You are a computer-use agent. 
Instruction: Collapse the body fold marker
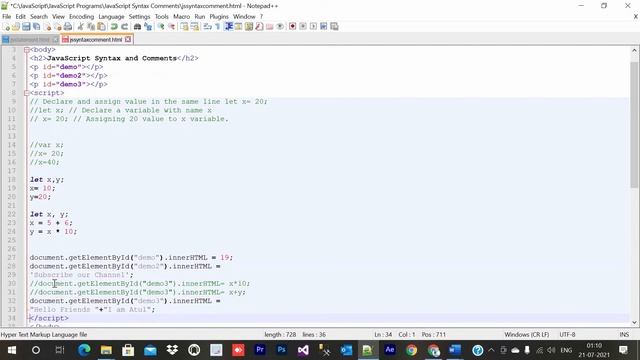pos(26,50)
